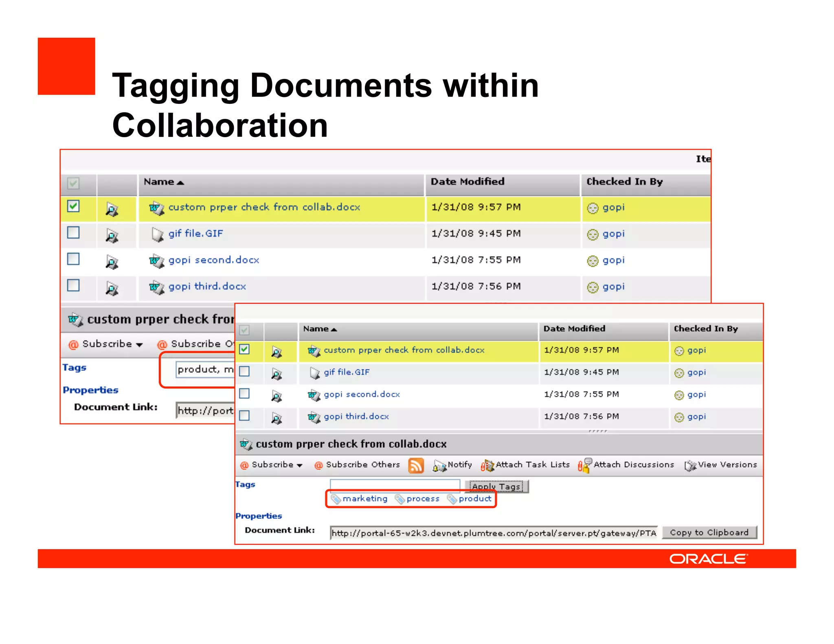Click Date Modified column header, front window
This screenshot has width=834, height=644.
pos(574,329)
